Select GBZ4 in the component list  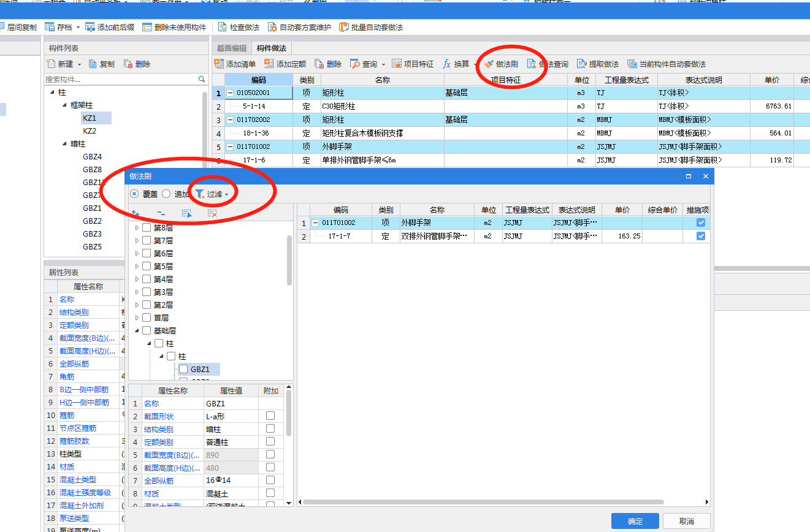[92, 157]
